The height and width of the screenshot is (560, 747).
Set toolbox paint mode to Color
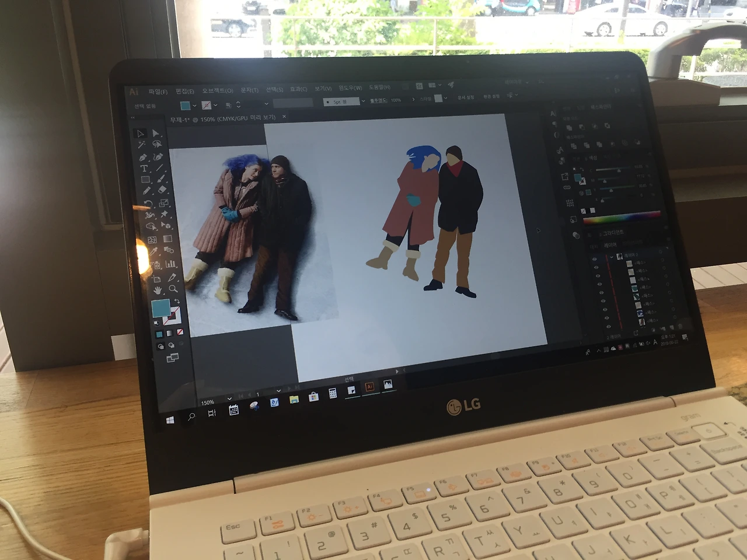(x=159, y=334)
